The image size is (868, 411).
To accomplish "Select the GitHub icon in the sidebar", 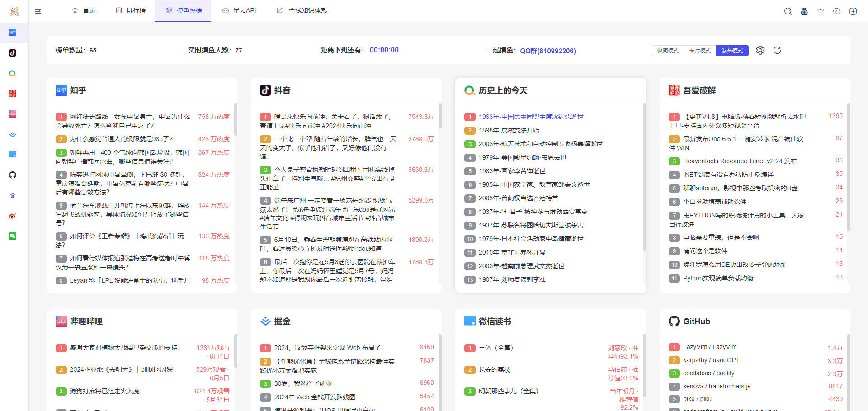I will 13,175.
